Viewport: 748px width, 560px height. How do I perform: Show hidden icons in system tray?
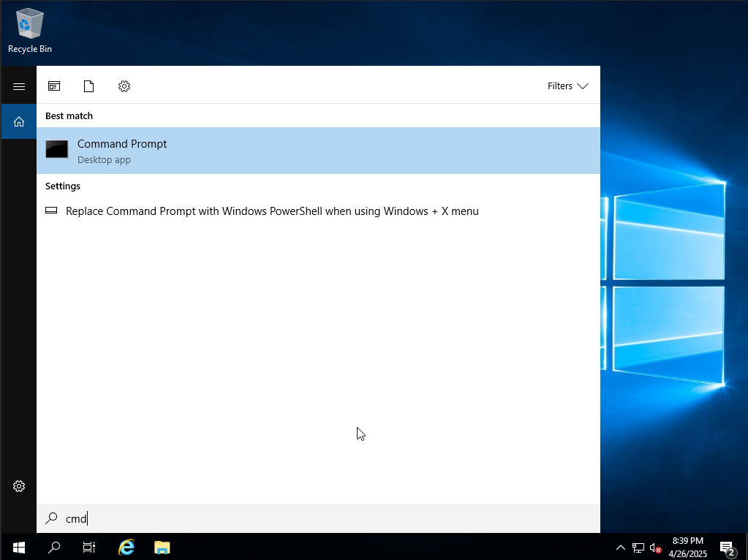[621, 548]
